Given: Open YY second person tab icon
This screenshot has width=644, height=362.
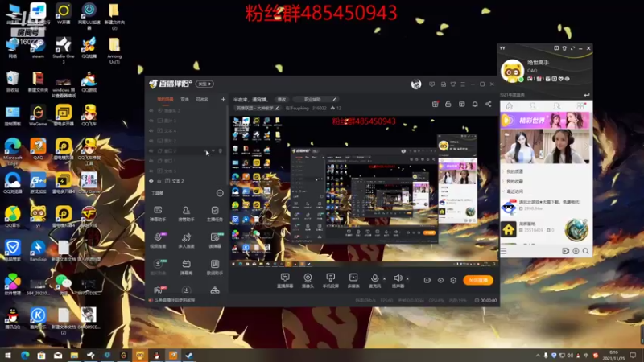Looking at the screenshot, I should click(556, 106).
